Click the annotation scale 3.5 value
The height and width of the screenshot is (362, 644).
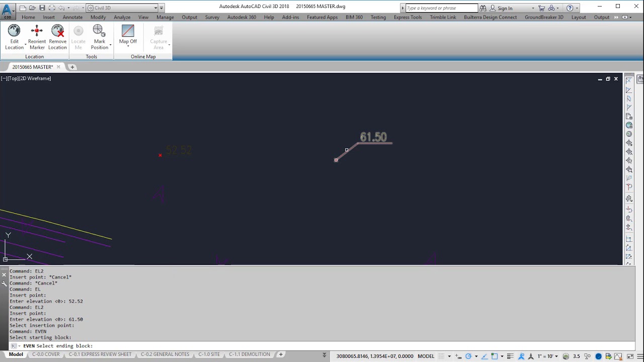point(576,356)
